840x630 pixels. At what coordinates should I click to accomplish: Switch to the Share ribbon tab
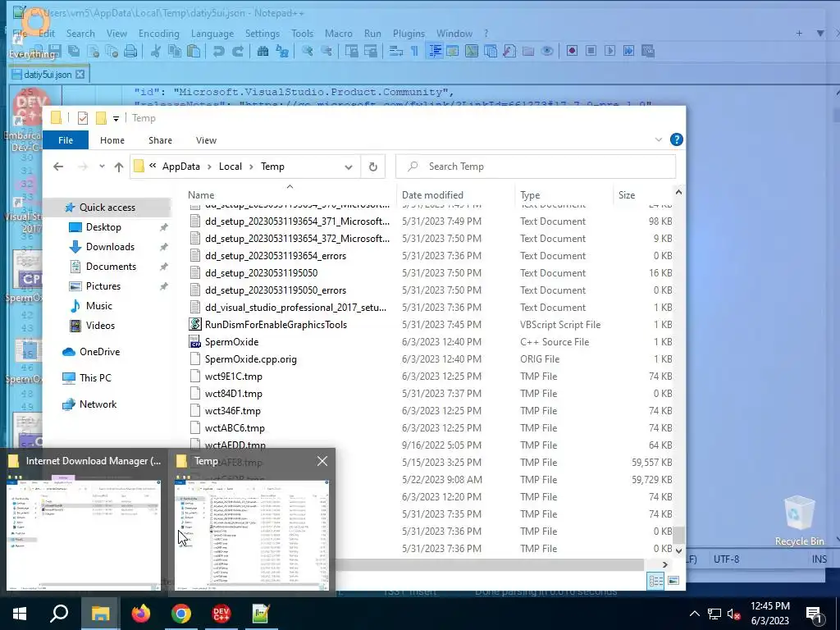[x=160, y=140]
